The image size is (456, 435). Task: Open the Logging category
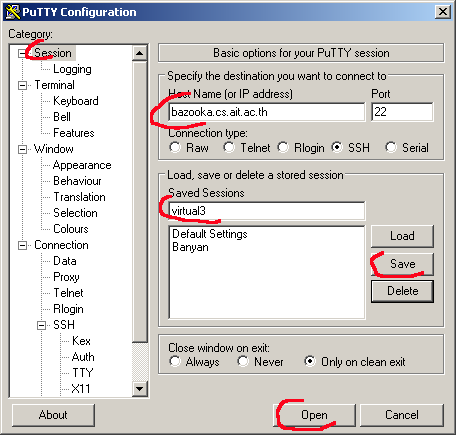(72, 69)
